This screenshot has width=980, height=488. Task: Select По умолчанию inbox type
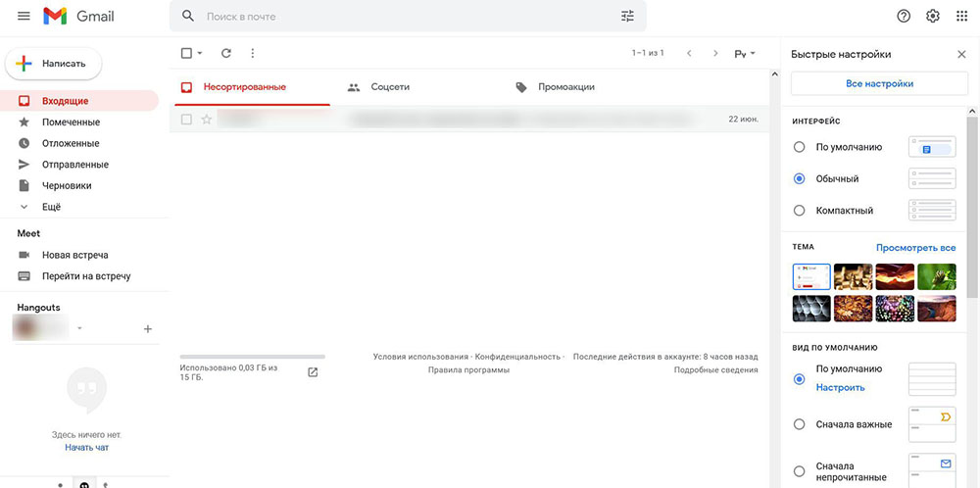799,378
